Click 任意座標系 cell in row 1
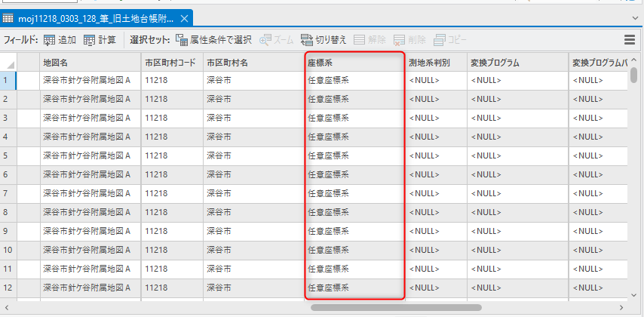This screenshot has width=644, height=317. (x=355, y=81)
